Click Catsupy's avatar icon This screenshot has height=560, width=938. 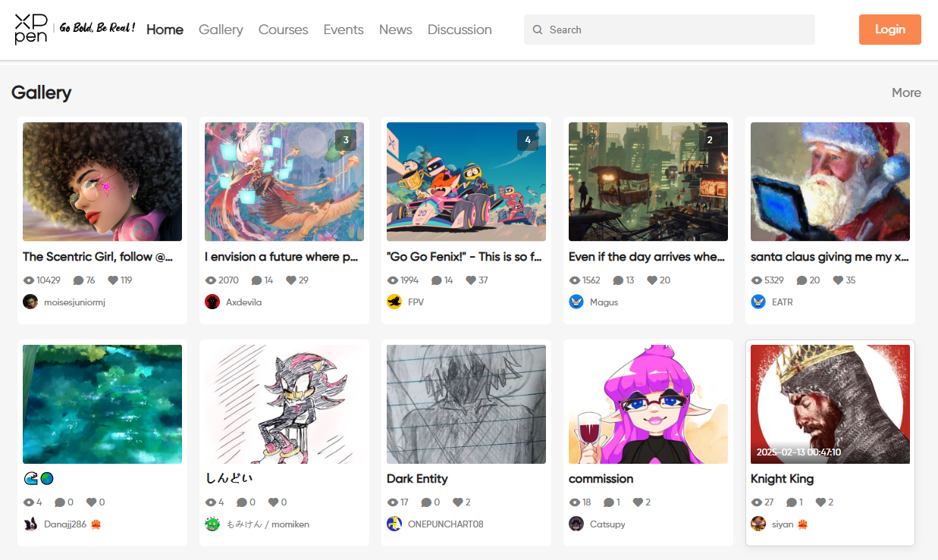click(x=576, y=524)
